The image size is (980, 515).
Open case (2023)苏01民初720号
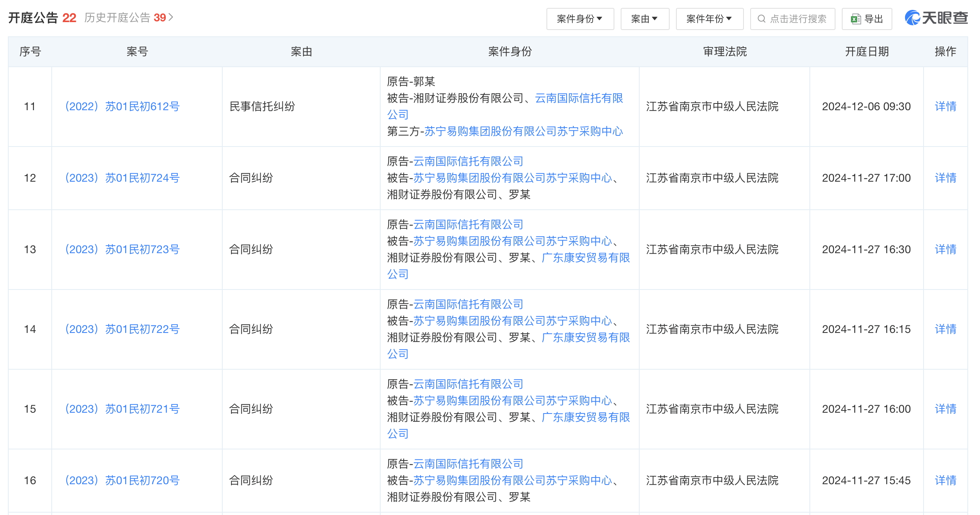click(x=122, y=480)
